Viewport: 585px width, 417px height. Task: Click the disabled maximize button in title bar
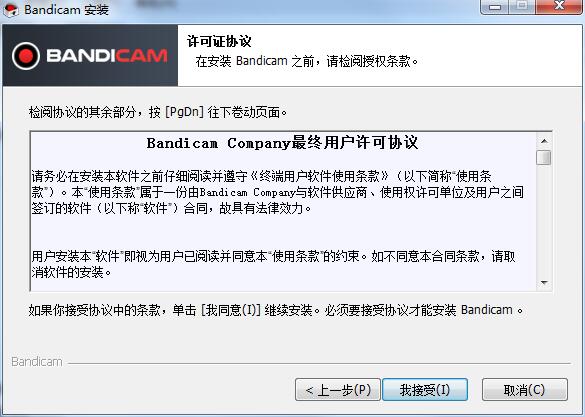pos(522,6)
